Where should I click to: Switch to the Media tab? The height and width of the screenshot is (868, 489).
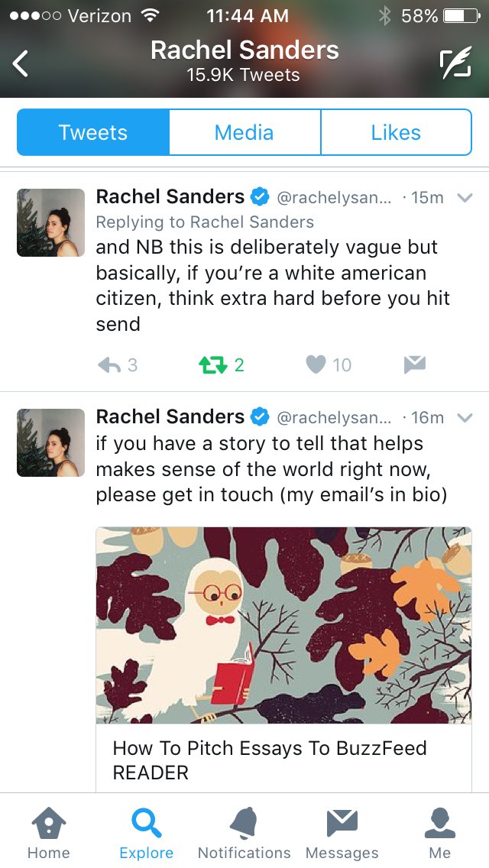tap(244, 132)
